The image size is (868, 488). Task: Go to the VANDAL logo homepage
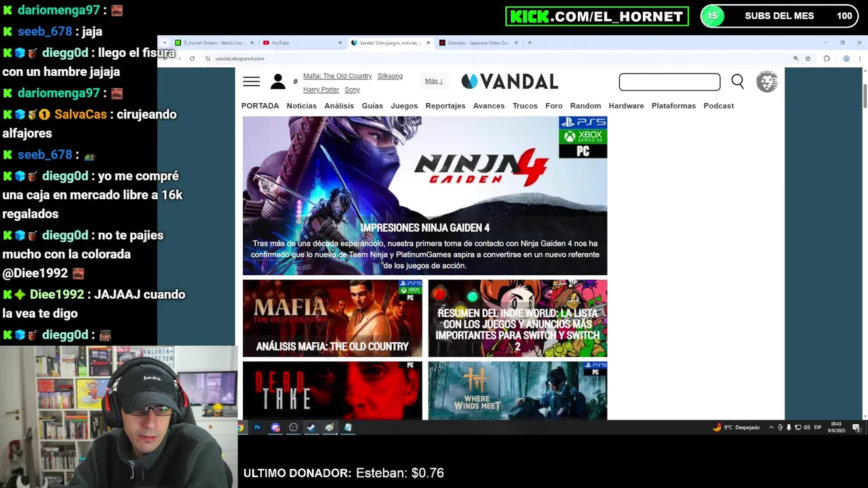pyautogui.click(x=510, y=81)
